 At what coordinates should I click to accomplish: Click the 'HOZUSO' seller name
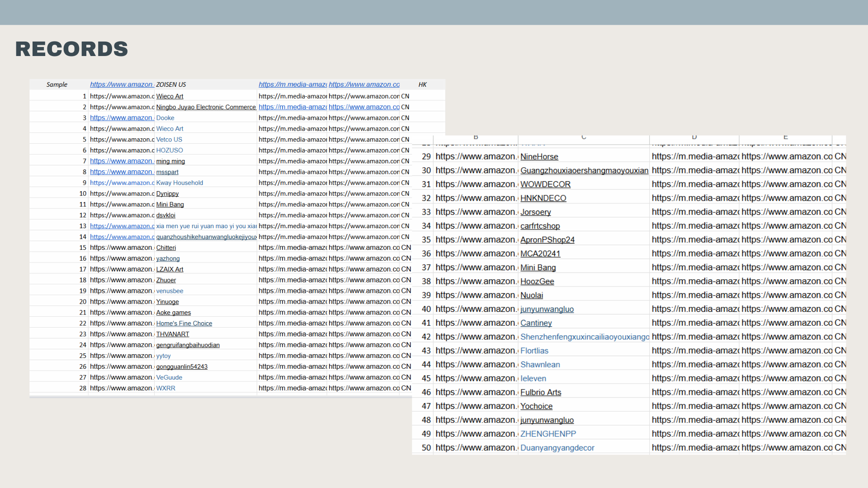[x=170, y=150]
